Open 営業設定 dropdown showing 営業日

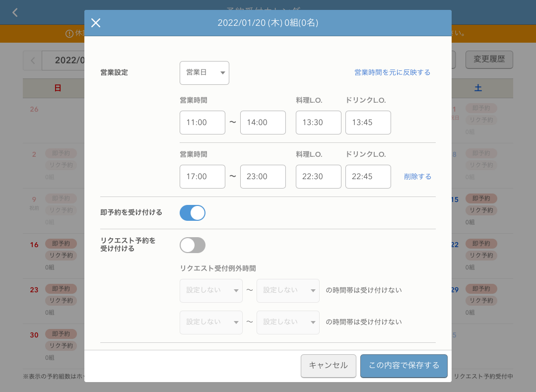pos(204,73)
